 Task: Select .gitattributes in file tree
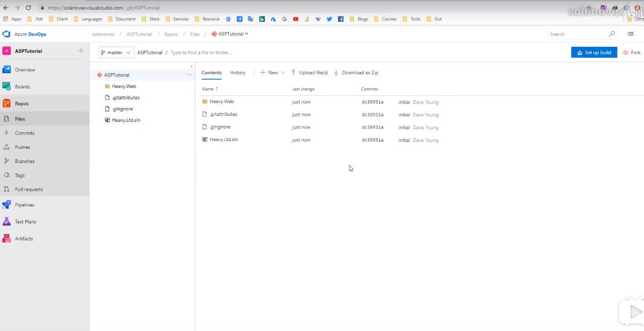126,98
